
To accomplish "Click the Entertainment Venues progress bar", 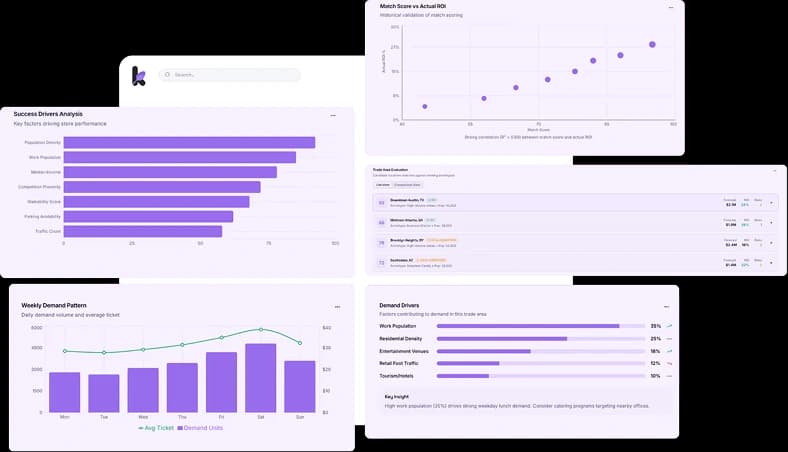I will coord(541,351).
